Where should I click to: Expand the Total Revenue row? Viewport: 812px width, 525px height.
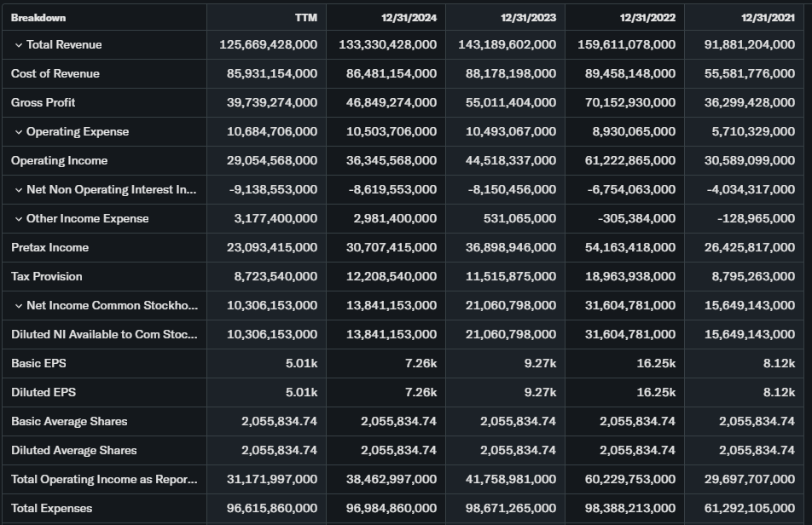pos(18,44)
